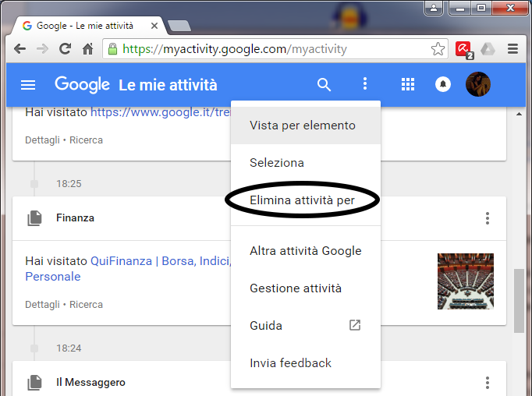Open the Avira extension icon
Image resolution: width=532 pixels, height=396 pixels.
(464, 50)
